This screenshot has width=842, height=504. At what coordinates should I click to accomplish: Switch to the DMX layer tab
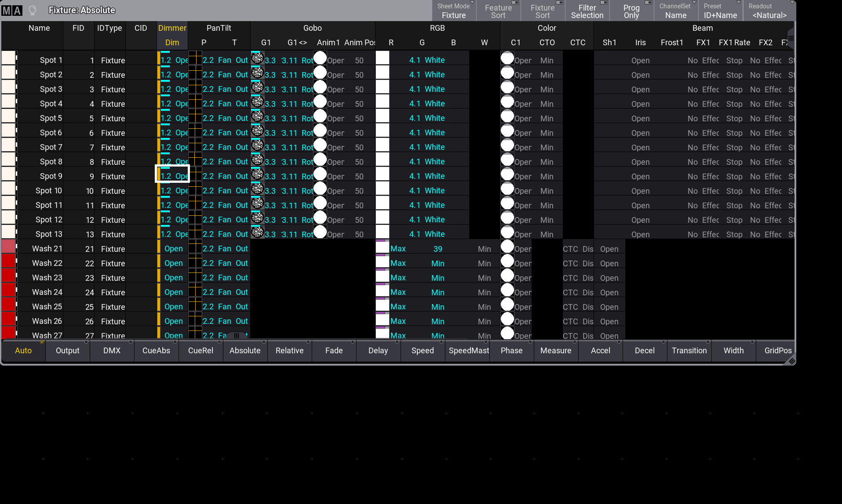(112, 351)
